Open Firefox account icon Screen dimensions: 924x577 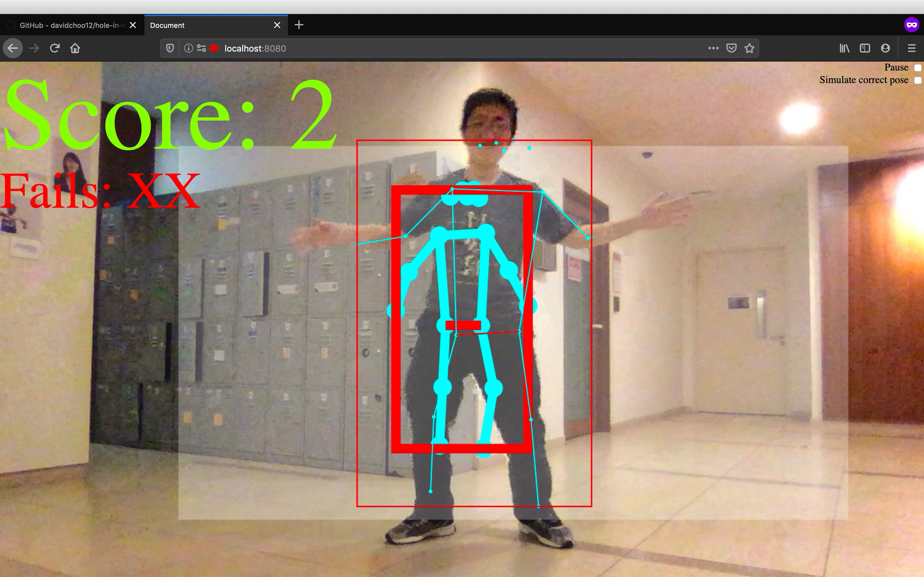pyautogui.click(x=886, y=48)
